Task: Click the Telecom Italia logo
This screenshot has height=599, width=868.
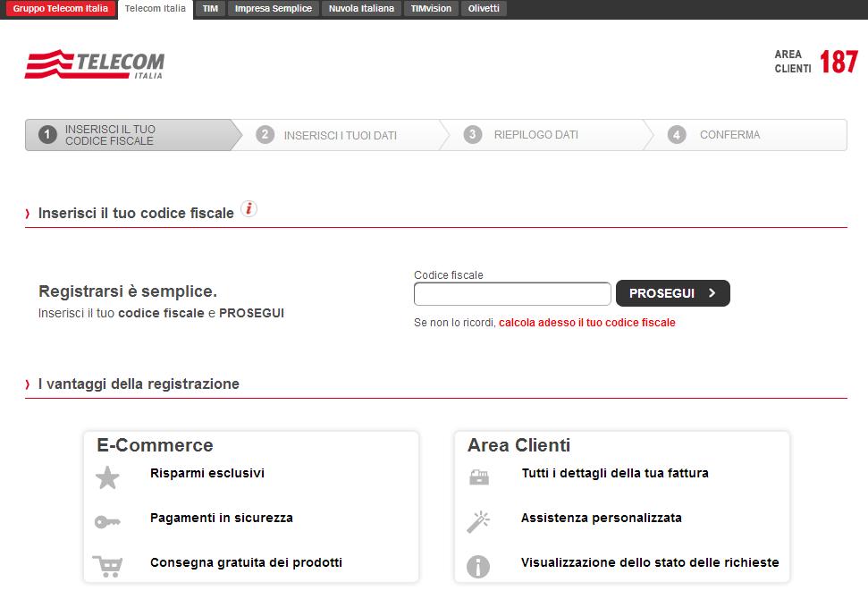Action: [95, 64]
